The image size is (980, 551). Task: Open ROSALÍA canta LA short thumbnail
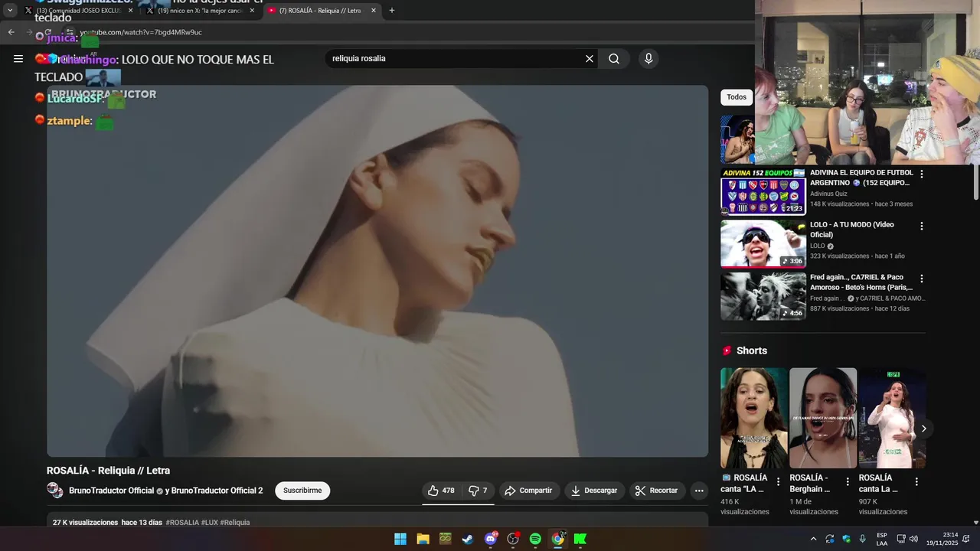(x=754, y=418)
